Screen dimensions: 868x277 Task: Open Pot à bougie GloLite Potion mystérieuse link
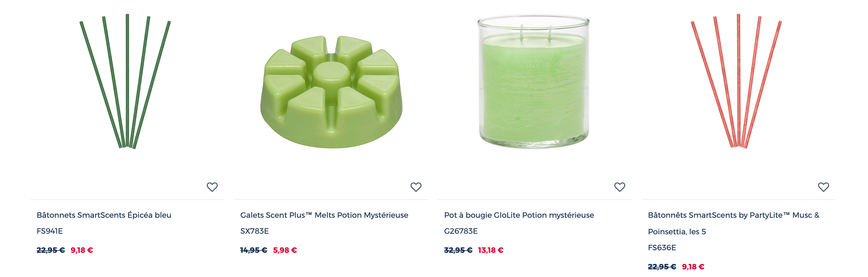click(519, 215)
